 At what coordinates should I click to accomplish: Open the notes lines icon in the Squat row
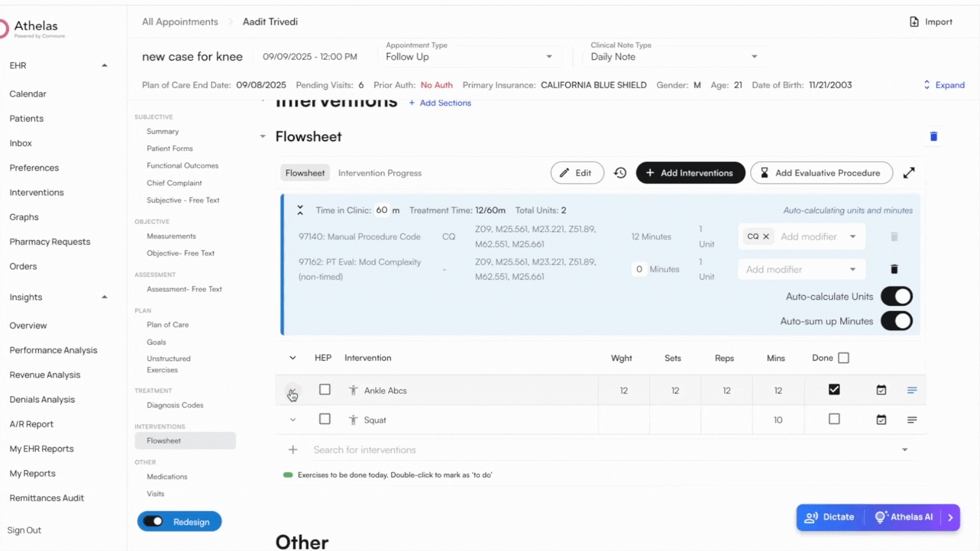912,420
